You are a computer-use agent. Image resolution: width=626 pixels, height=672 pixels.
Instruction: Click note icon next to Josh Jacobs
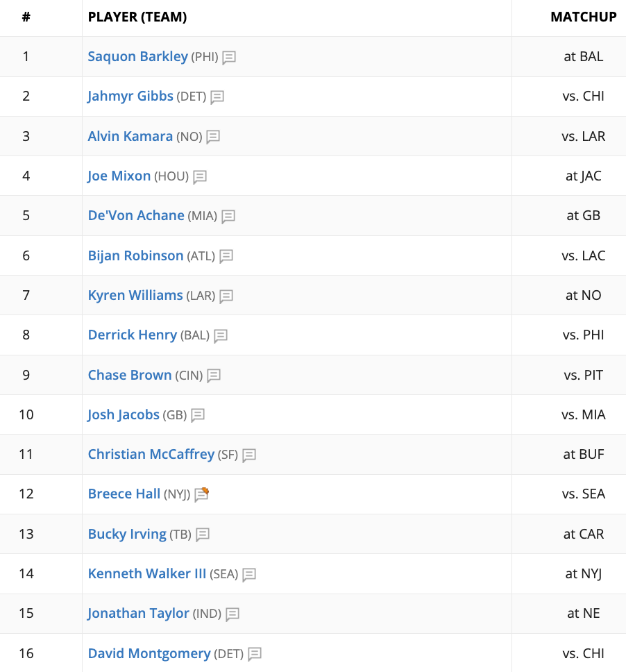click(198, 415)
